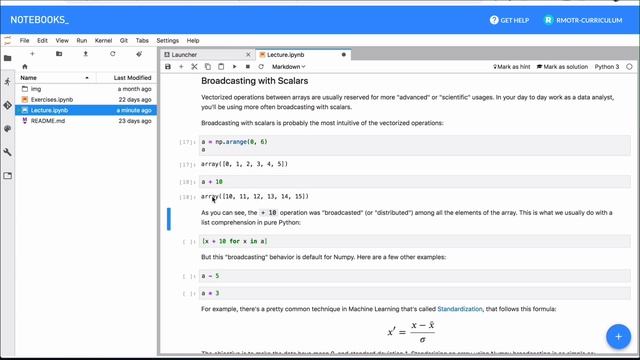Select Lecture.ipynb in file list
This screenshot has height=360, width=640.
86,110
